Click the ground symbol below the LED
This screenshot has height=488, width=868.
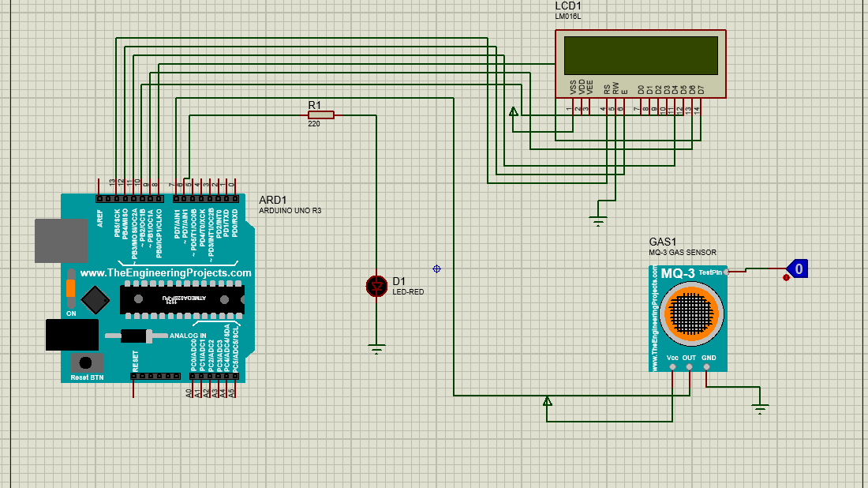click(x=376, y=348)
